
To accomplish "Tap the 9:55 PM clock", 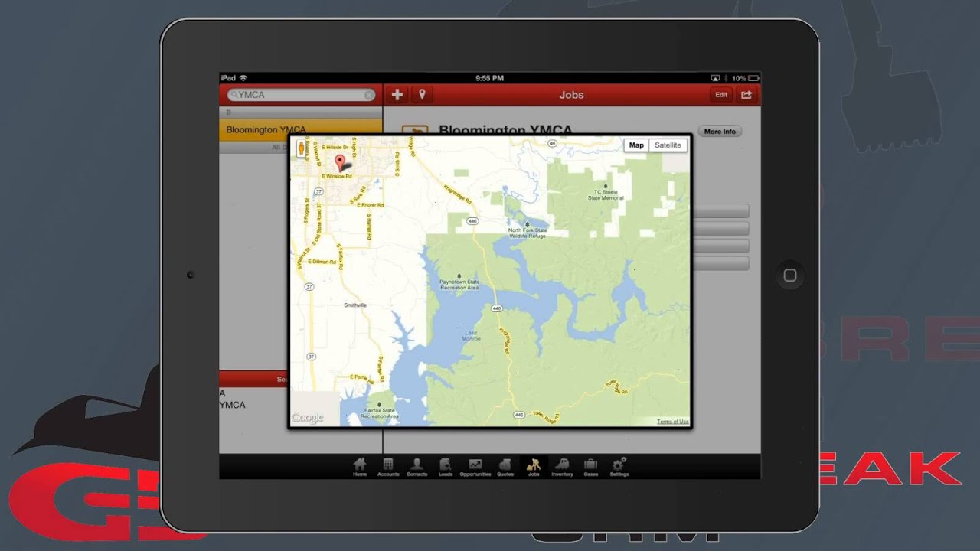I will point(489,78).
